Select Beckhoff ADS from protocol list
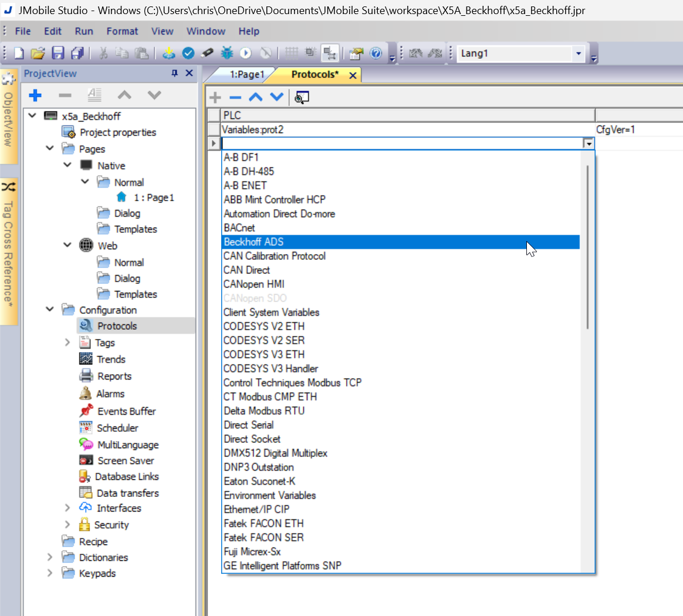Image resolution: width=683 pixels, height=616 pixels. click(401, 242)
